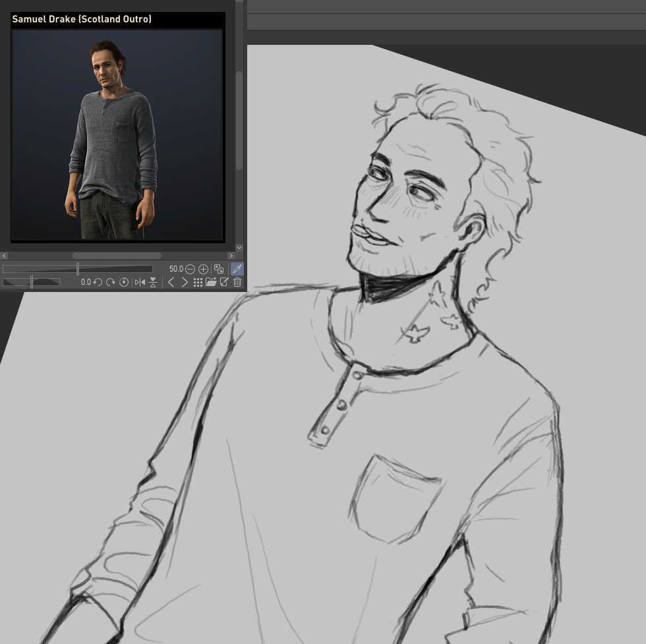Adjust the Sub View rotation slider
The width and height of the screenshot is (646, 644).
(x=32, y=282)
